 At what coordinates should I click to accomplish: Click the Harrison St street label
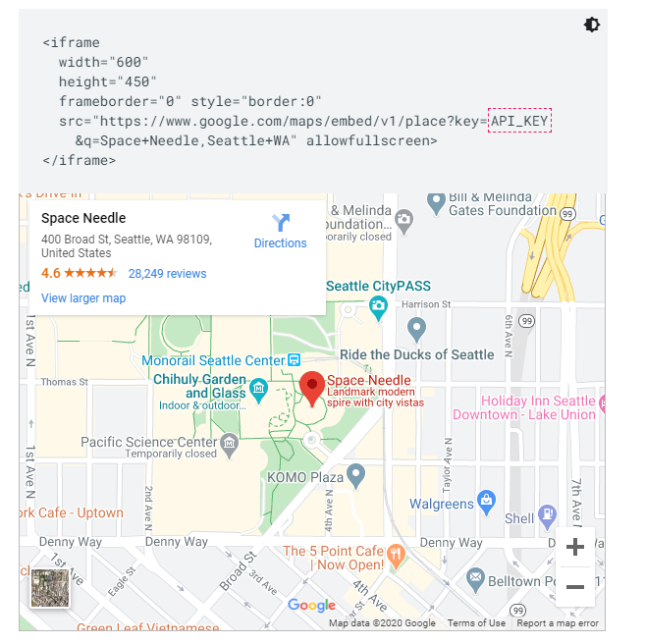pos(426,304)
